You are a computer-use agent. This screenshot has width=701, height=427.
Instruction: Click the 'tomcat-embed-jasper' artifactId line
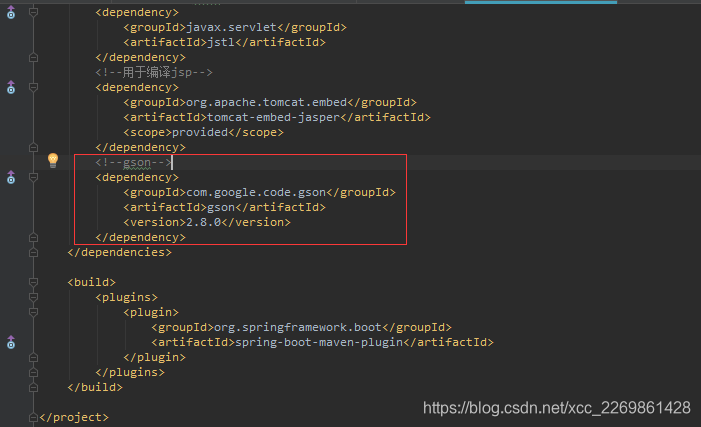[277, 117]
